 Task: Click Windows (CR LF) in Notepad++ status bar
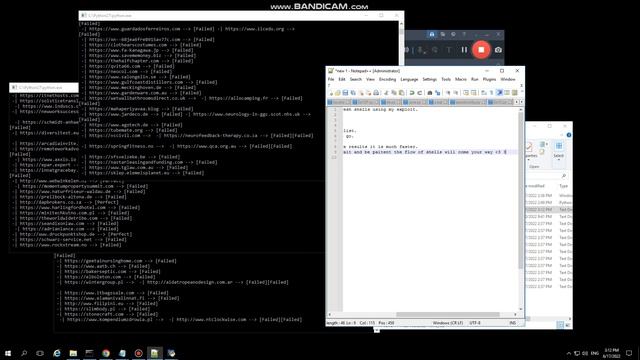click(x=448, y=323)
